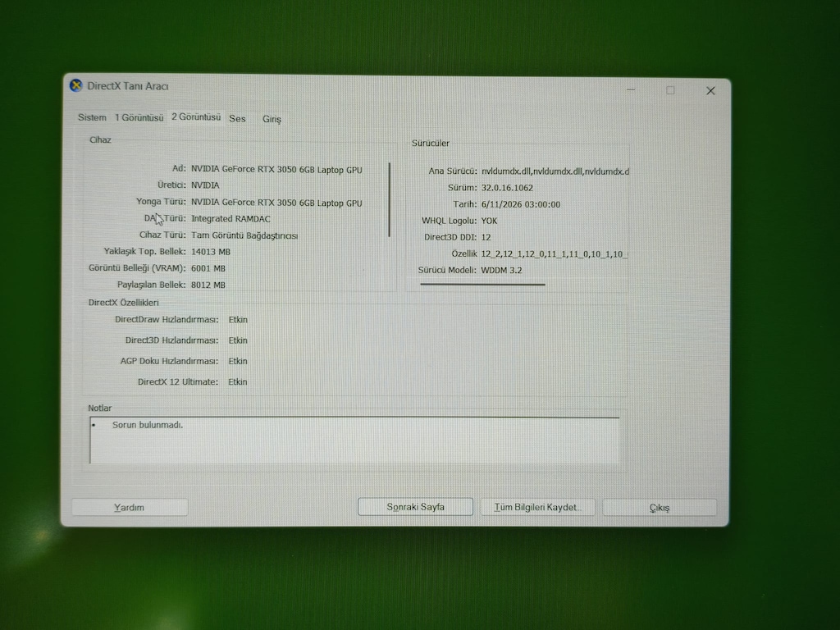
Task: Click the '14013 MB' memory value
Action: pyautogui.click(x=211, y=252)
